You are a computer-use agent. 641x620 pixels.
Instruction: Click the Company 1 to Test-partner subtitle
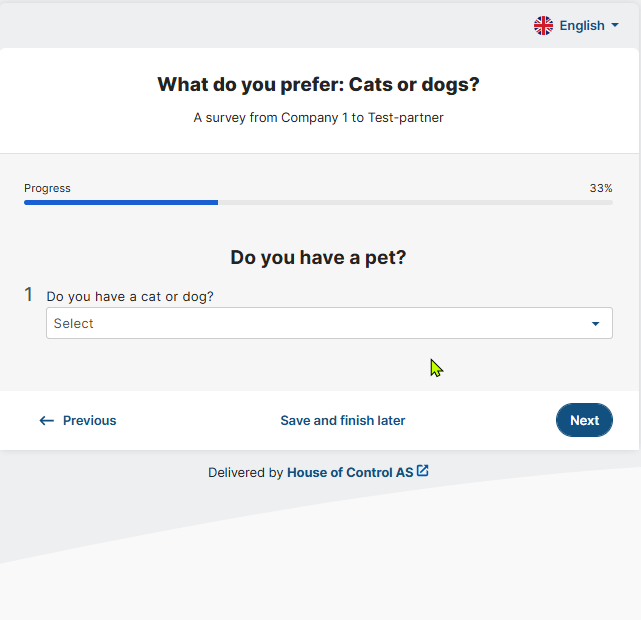pyautogui.click(x=318, y=118)
